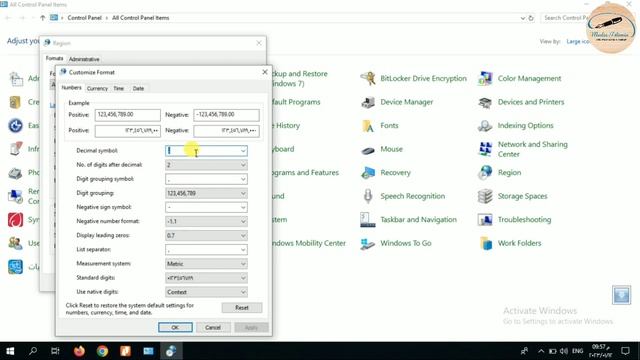Go up one level arrow
Image resolution: width=640 pixels, height=360 pixels.
42,18
